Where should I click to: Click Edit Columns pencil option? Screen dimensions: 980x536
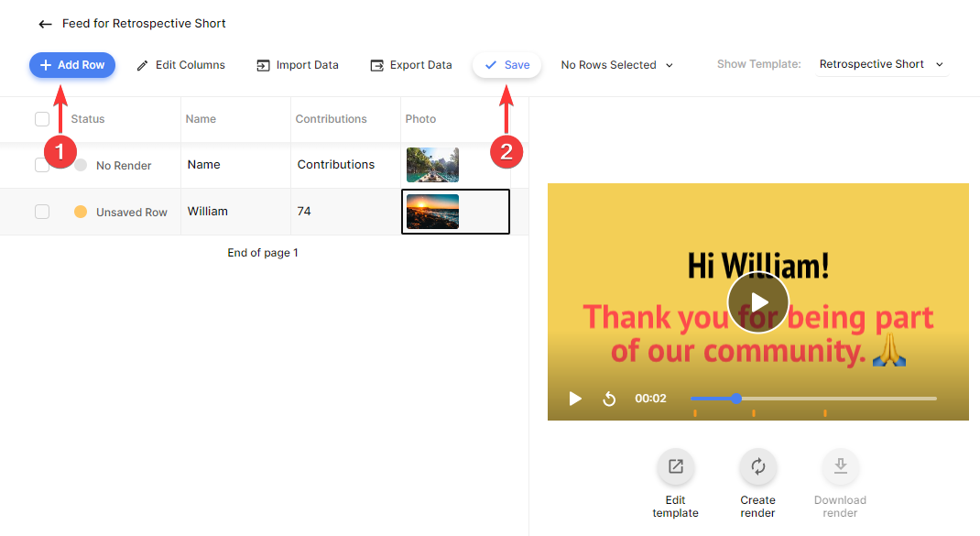[180, 65]
